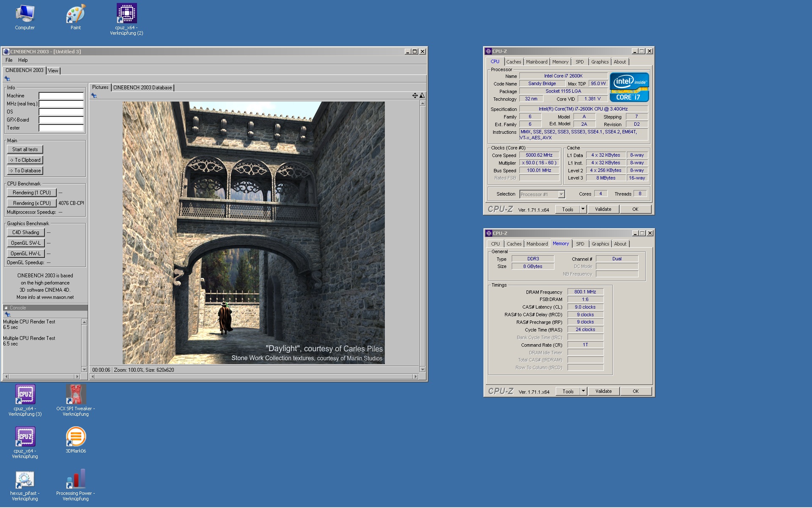Select the CINEBENCH 2003 tab
Screen dimensions: 812x508
point(24,70)
